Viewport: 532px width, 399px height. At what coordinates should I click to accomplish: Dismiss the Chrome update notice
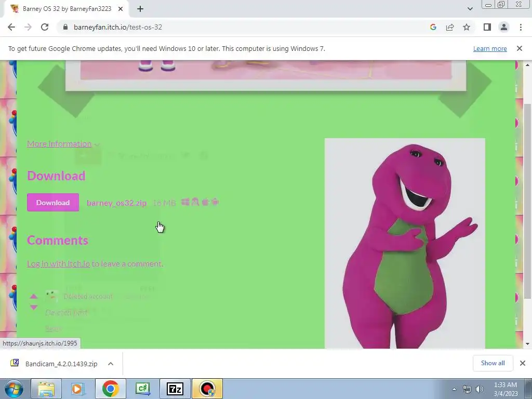pos(519,48)
